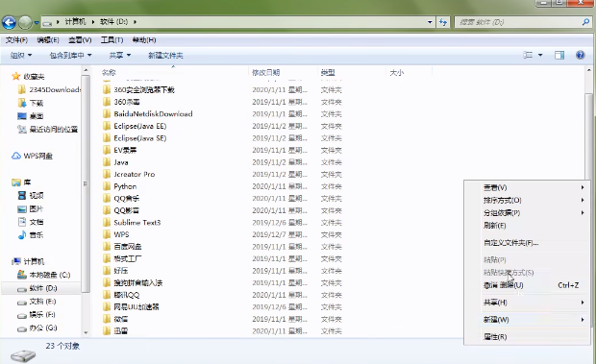
Task: Select the 音乐 library icon
Action: 22,235
